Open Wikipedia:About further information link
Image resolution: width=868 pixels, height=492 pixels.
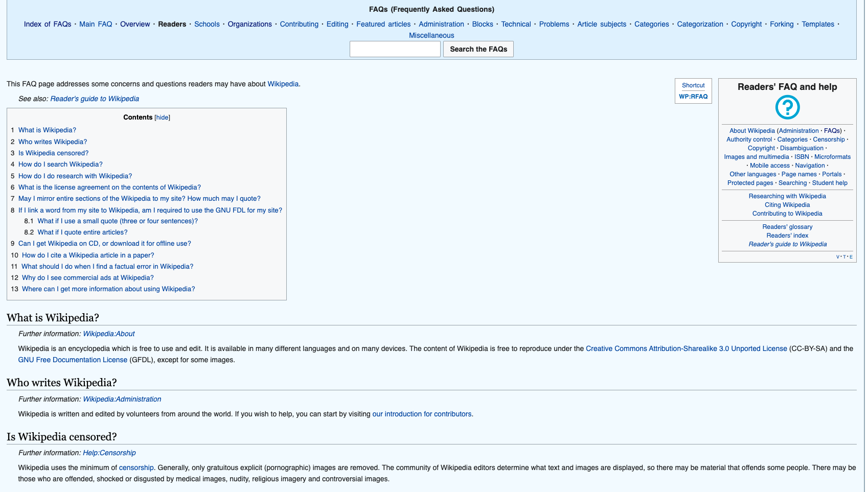(x=109, y=334)
